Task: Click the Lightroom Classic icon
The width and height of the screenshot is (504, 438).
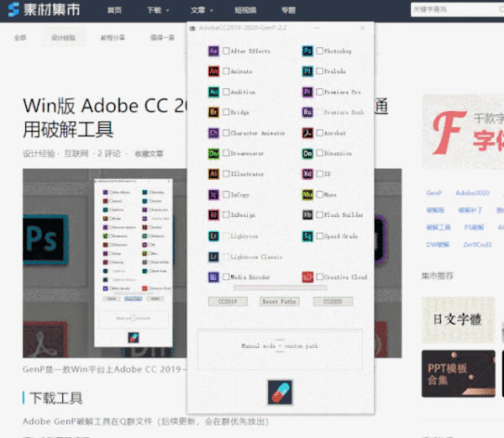Action: (x=213, y=256)
